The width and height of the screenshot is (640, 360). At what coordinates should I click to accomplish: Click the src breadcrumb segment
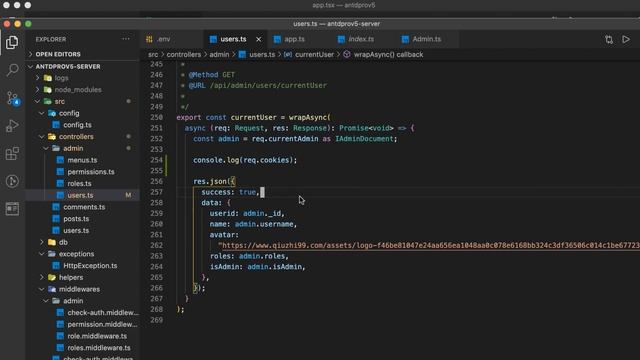click(153, 54)
